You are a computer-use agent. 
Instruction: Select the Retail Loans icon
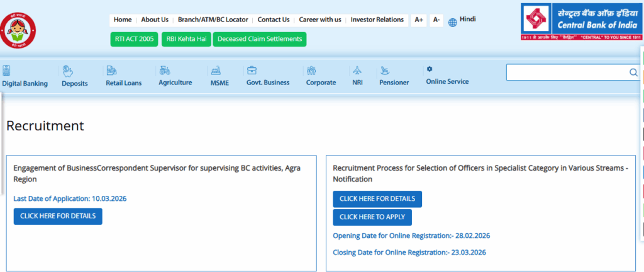[x=111, y=70]
